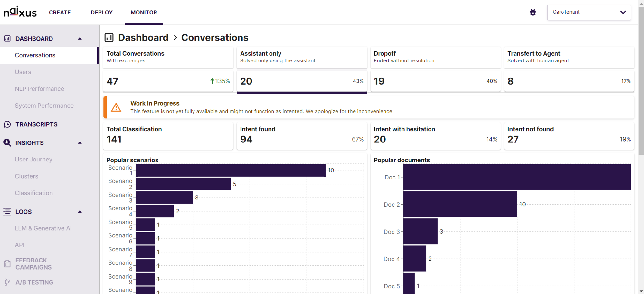Viewport: 644px width, 294px height.
Task: Click the A/B Testing branch icon
Action: [7, 282]
